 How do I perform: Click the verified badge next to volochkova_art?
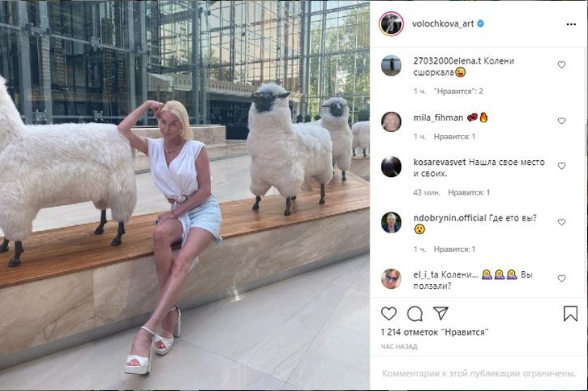[480, 23]
